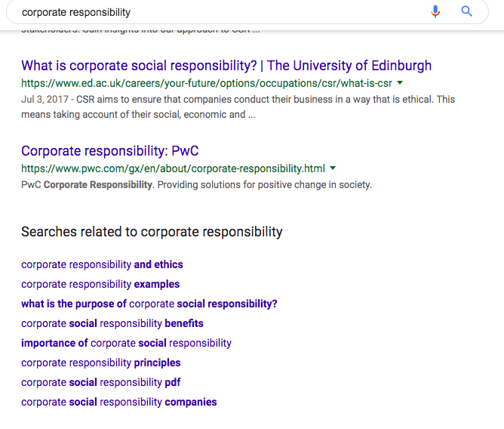Click the green pwc.com URL text

(x=173, y=168)
